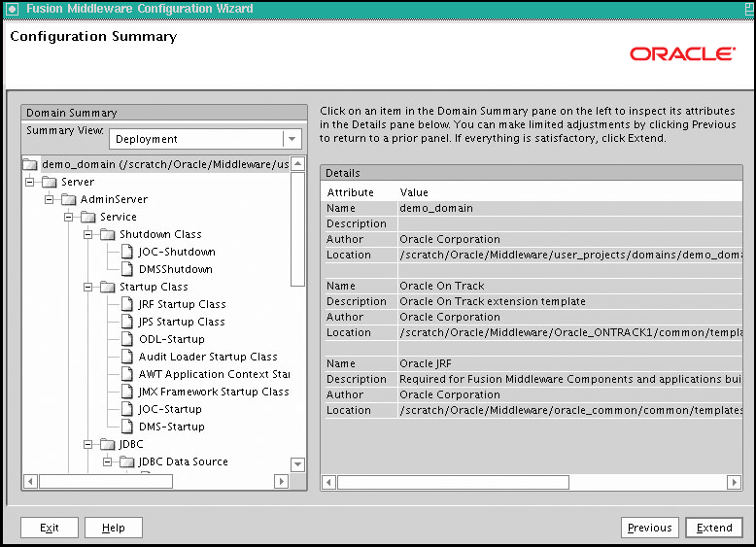Click the DMSShutdown document icon

(x=127, y=269)
